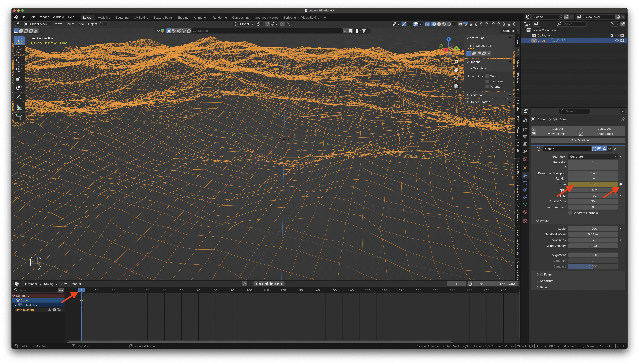Viewport: 639px width, 364px height.
Task: Expand the Bake section
Action: [543, 287]
